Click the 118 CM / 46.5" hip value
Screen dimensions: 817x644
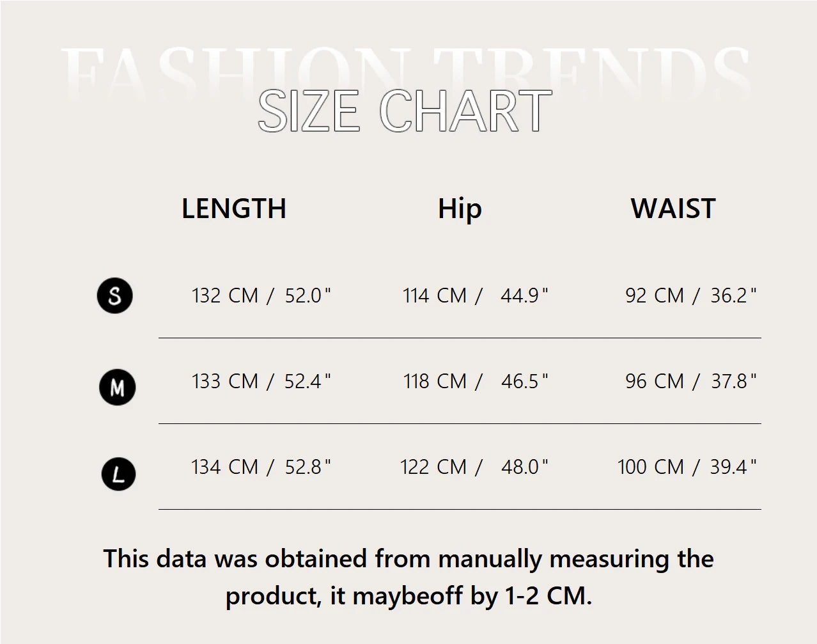[475, 381]
